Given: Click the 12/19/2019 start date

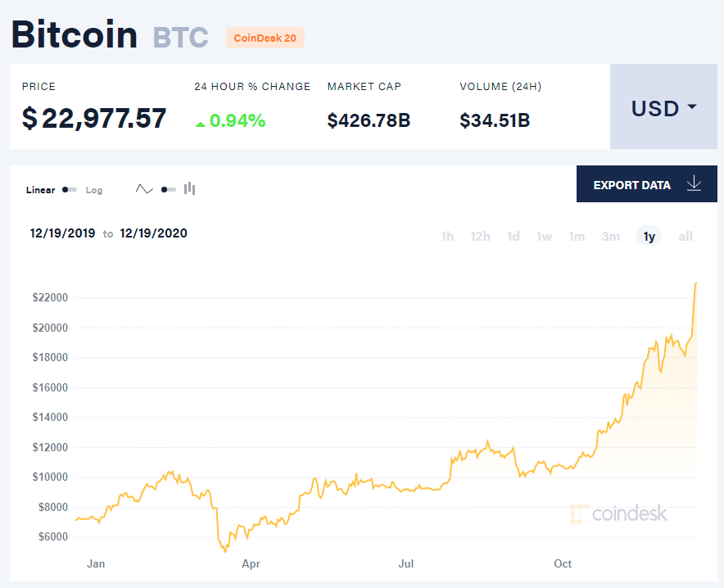Looking at the screenshot, I should tap(64, 233).
